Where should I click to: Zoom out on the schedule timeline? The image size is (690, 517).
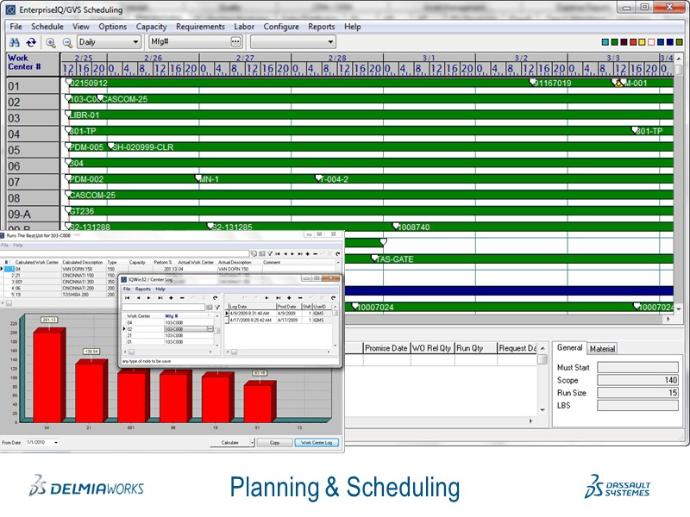(67, 42)
